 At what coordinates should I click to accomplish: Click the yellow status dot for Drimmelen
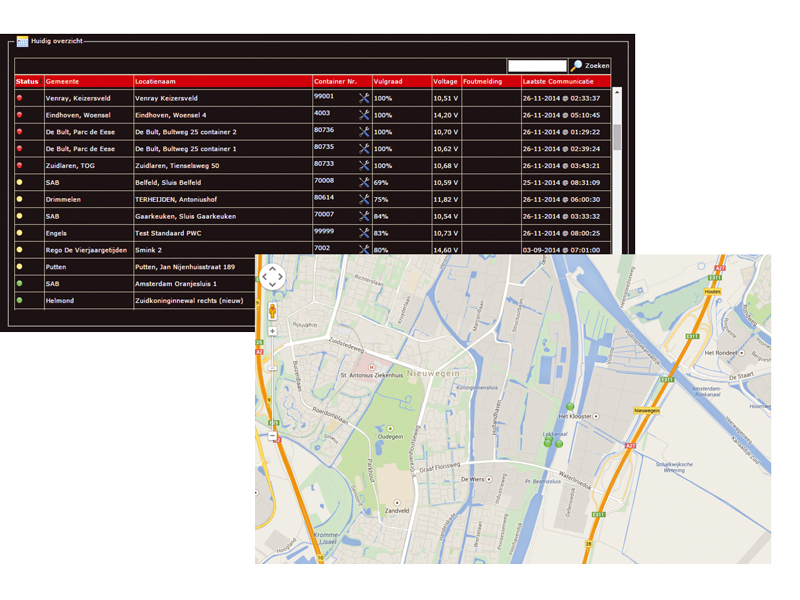coord(20,199)
